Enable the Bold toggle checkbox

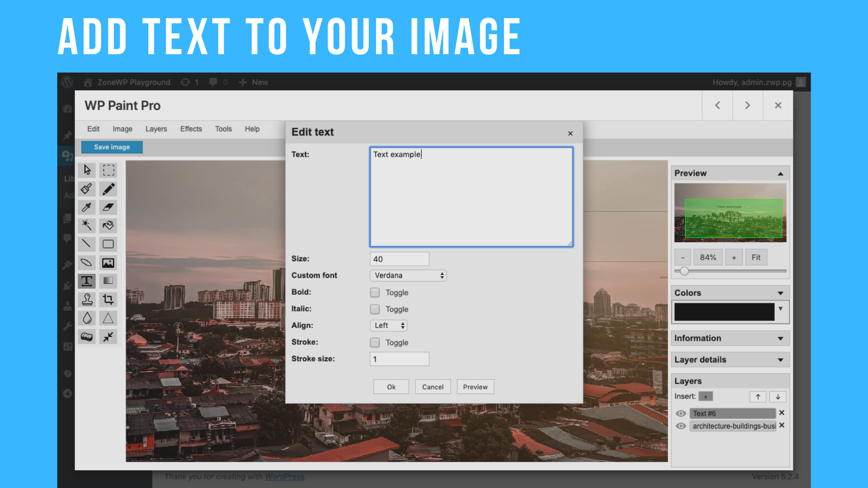[375, 292]
